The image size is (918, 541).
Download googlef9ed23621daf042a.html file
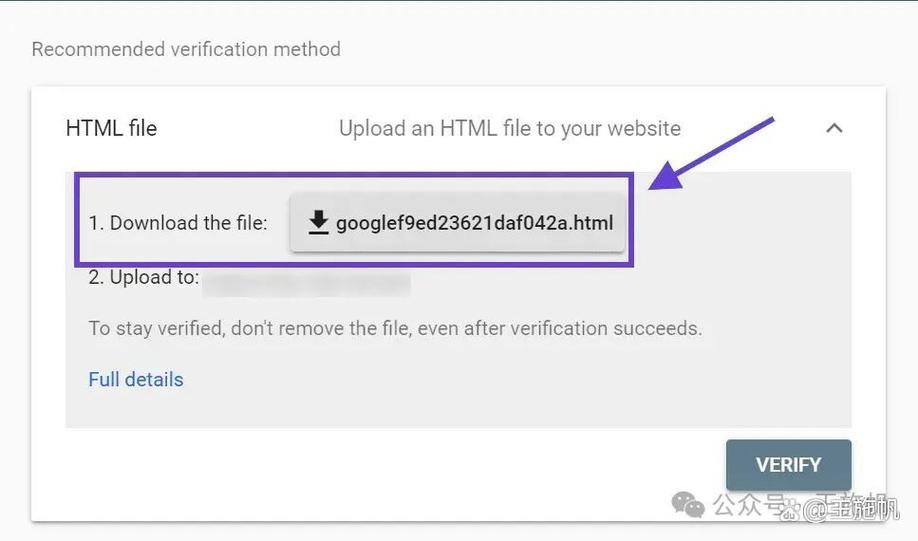pyautogui.click(x=457, y=222)
